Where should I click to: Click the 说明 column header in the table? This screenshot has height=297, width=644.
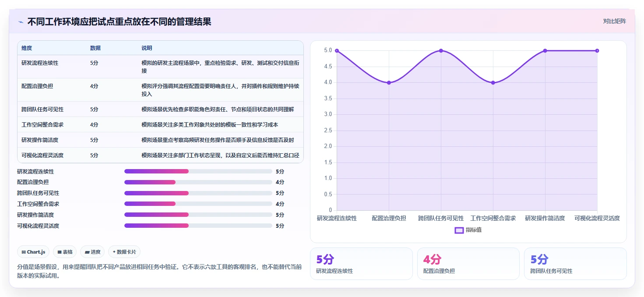pos(147,48)
